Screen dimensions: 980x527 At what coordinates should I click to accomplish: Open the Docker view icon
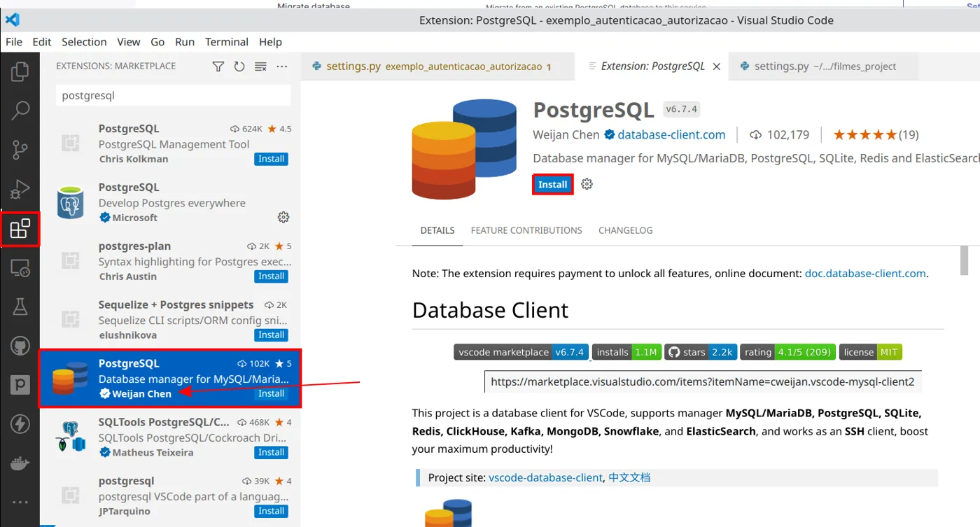20,463
